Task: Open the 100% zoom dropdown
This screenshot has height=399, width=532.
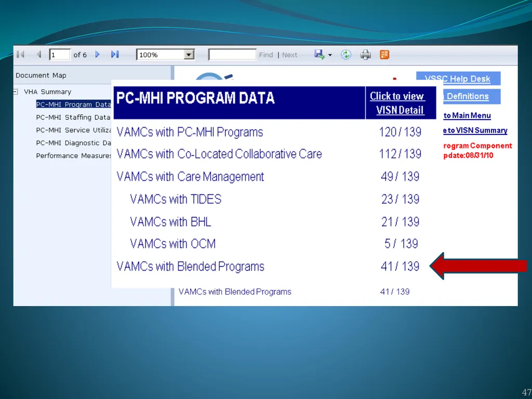Action: [189, 54]
